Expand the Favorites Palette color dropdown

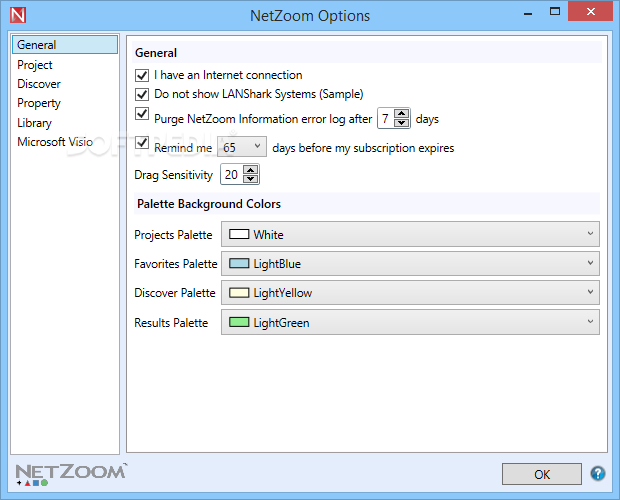click(410, 263)
